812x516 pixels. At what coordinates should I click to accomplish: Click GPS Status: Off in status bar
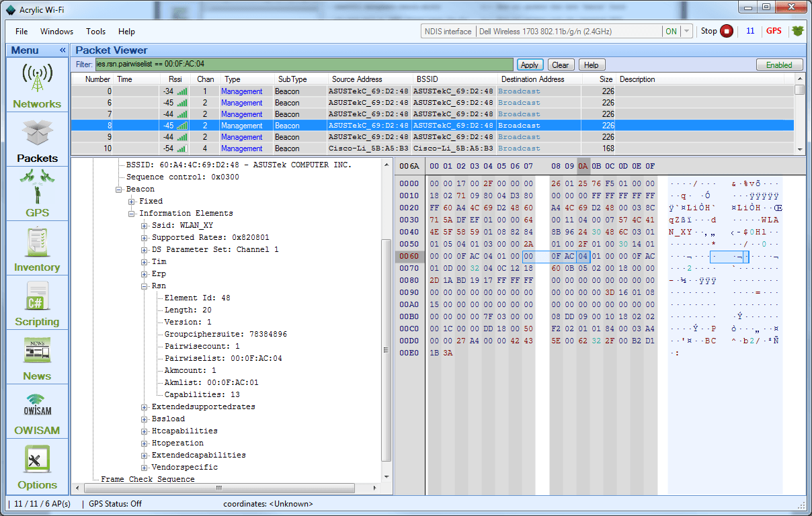pyautogui.click(x=115, y=504)
